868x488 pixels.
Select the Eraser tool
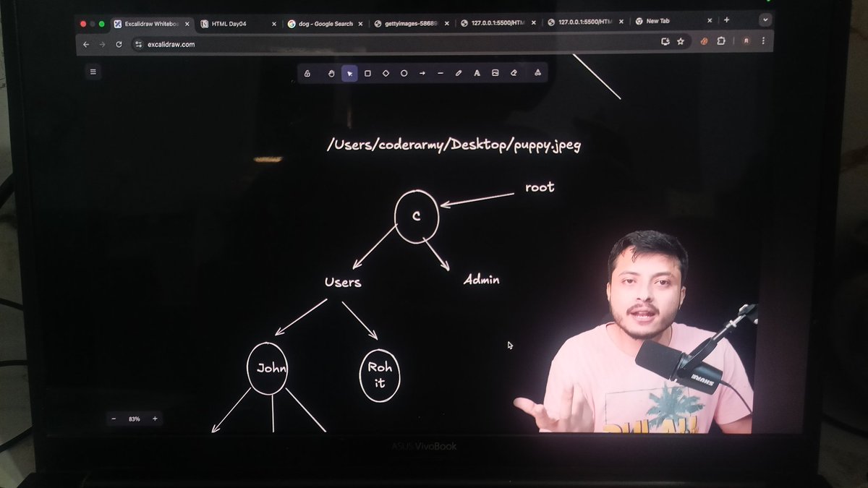[x=514, y=73]
